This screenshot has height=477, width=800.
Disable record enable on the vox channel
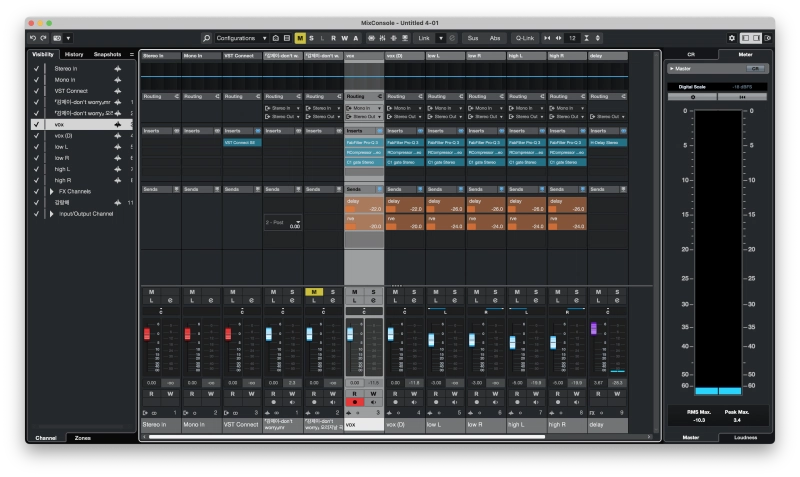tap(355, 403)
